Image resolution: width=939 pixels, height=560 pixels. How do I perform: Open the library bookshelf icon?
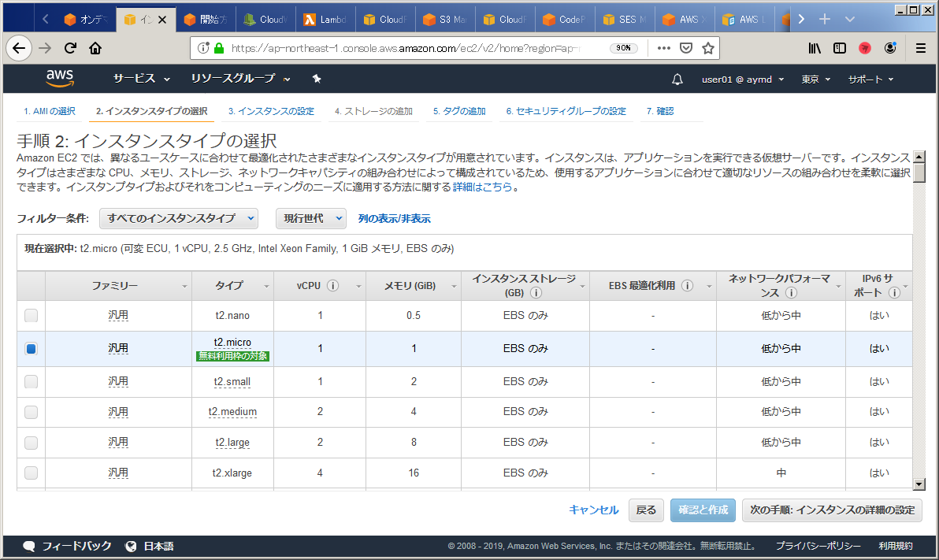tap(815, 48)
